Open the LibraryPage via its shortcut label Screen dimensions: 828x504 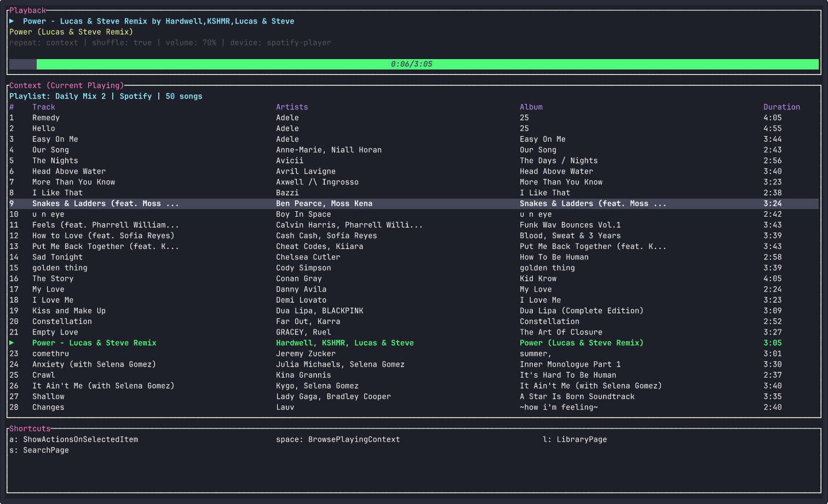point(575,439)
